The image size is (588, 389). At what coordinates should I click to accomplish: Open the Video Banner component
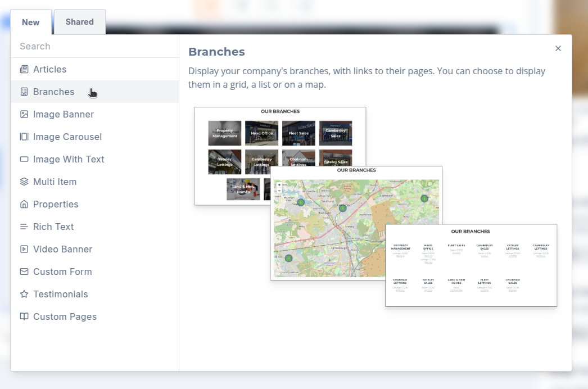pyautogui.click(x=95, y=250)
